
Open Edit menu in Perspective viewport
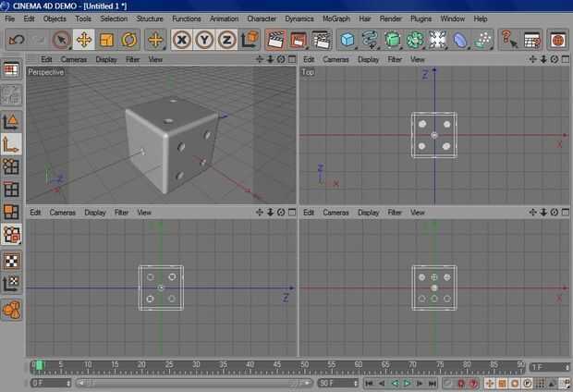46,59
